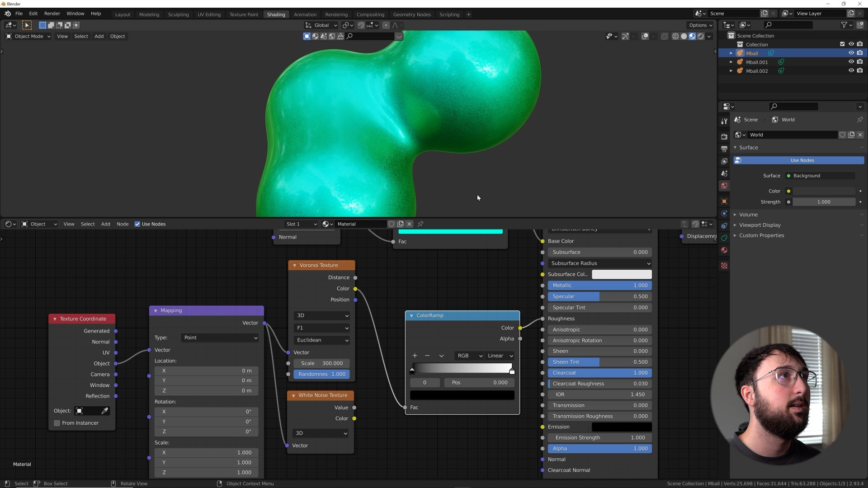Open the Mapping Type Point dropdown
This screenshot has height=488, width=868.
[220, 338]
